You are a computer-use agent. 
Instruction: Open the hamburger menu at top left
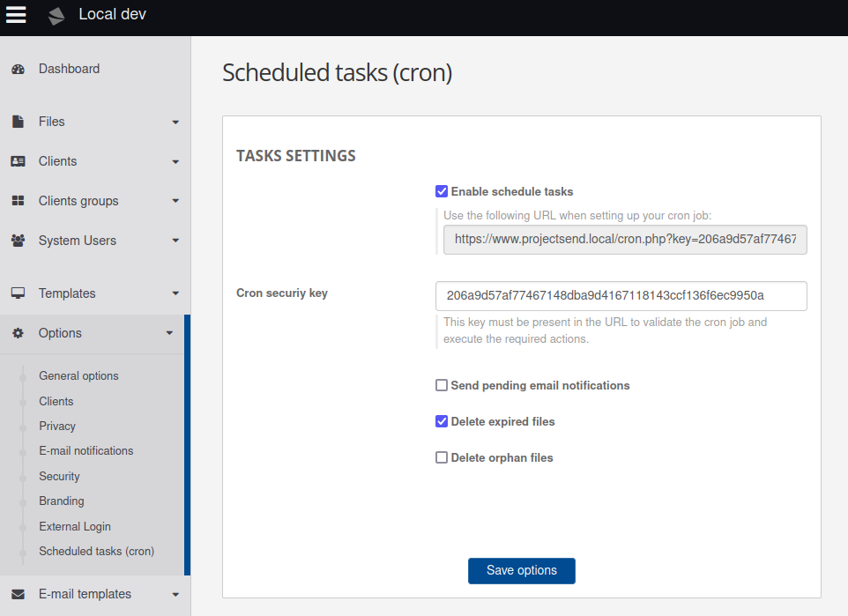16,15
